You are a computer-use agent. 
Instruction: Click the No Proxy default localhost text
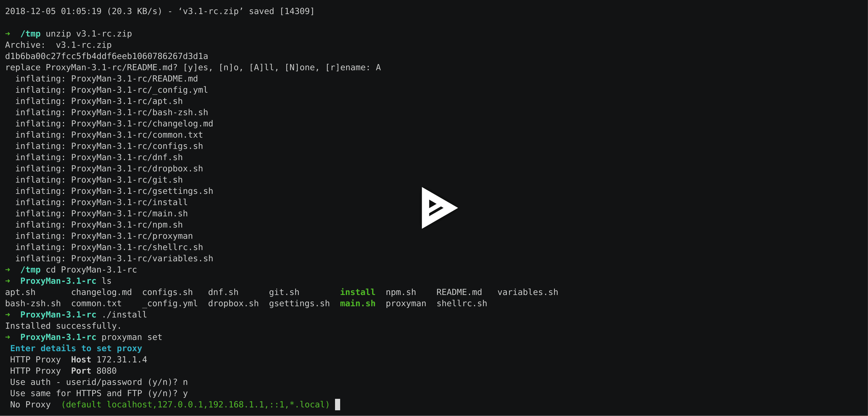(196, 405)
